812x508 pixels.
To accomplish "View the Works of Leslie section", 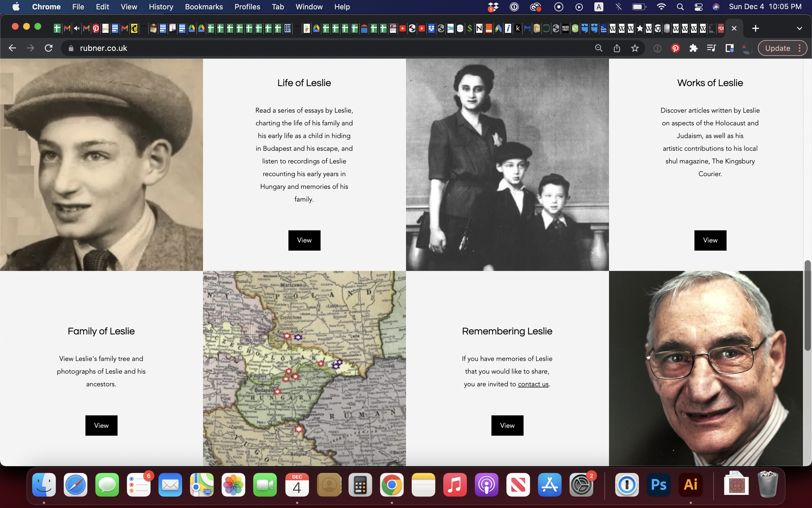I will pos(710,240).
